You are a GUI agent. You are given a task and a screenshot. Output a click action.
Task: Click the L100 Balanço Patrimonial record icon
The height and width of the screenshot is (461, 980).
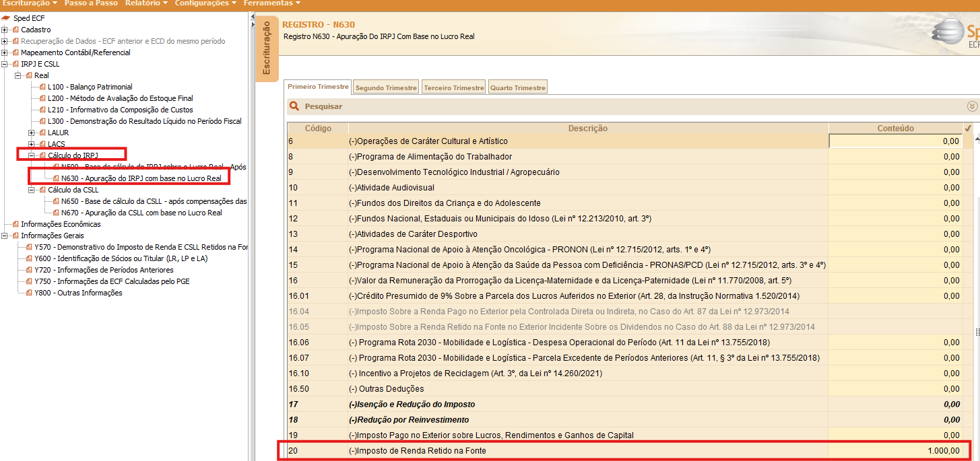click(x=42, y=87)
